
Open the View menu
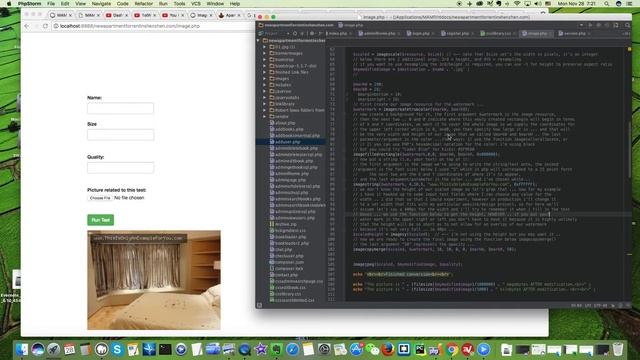click(80, 4)
